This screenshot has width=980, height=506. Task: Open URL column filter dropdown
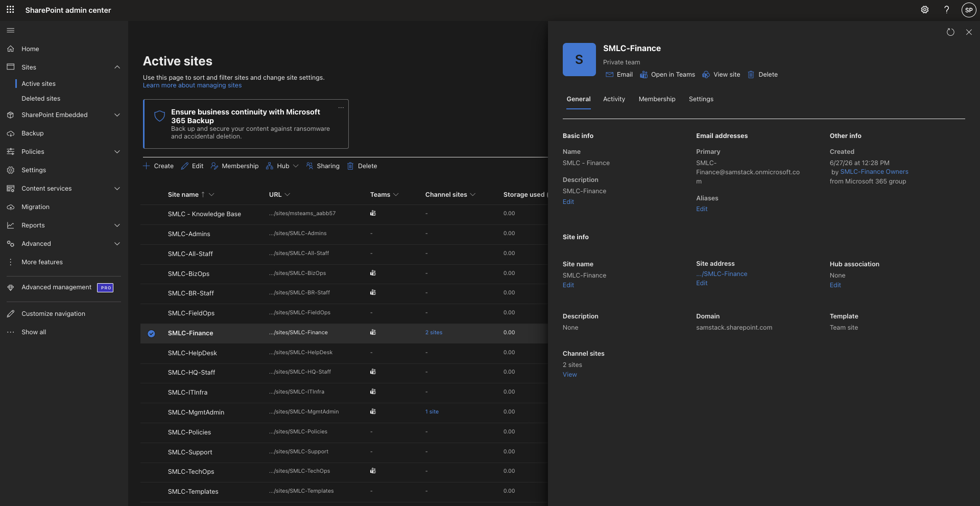point(287,195)
